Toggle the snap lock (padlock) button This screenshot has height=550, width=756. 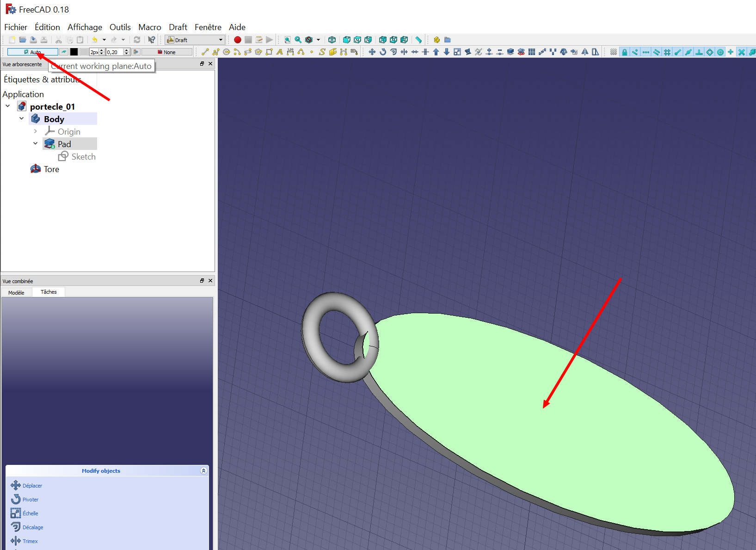pos(625,52)
